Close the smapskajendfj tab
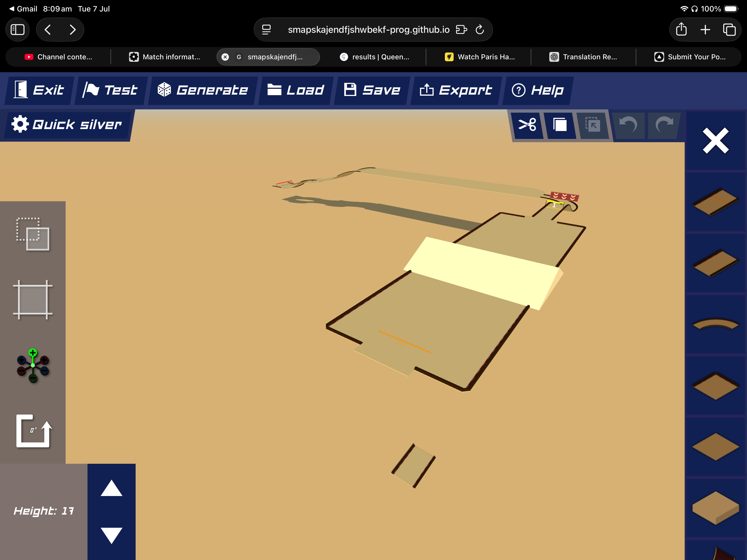The image size is (747, 560). 225,57
